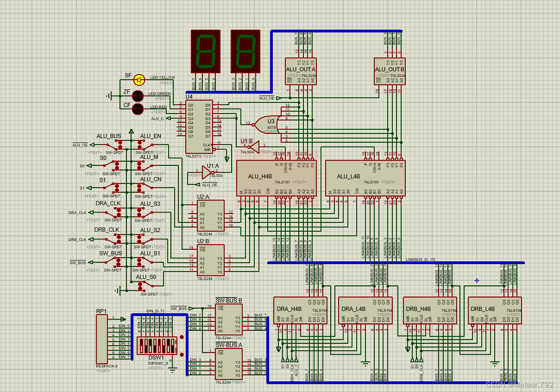Select the DRA_H4B 74LS194 register
The width and height of the screenshot is (560, 392).
coord(300,310)
